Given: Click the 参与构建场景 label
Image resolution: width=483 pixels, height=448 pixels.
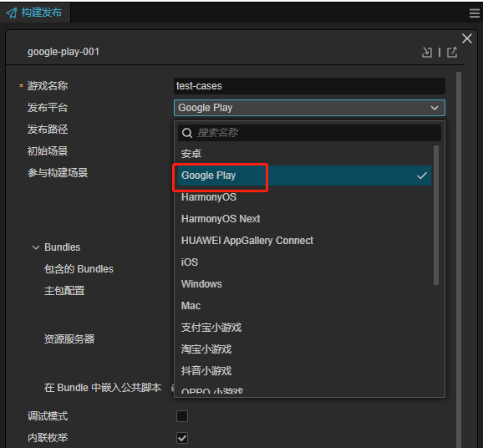Looking at the screenshot, I should (58, 173).
